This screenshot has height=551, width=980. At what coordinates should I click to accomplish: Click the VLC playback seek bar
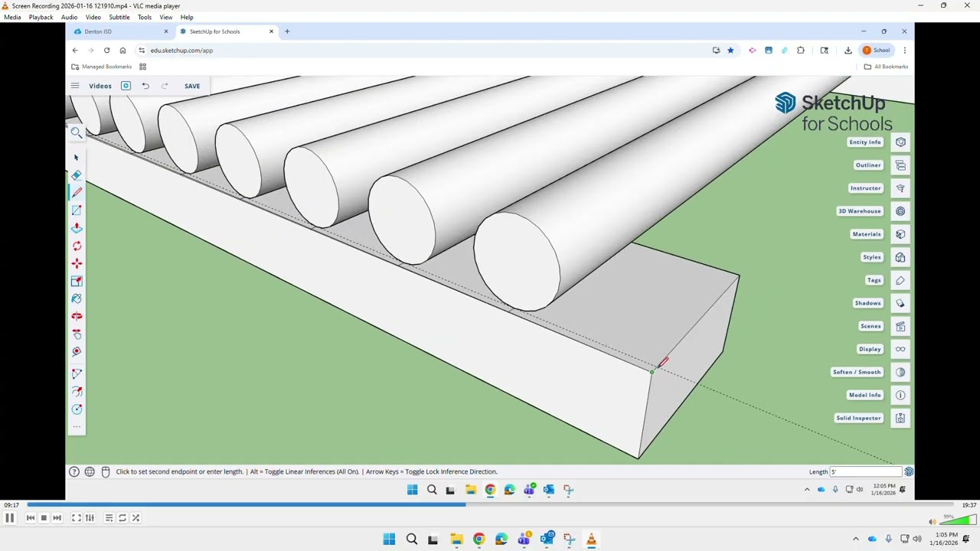(x=490, y=504)
